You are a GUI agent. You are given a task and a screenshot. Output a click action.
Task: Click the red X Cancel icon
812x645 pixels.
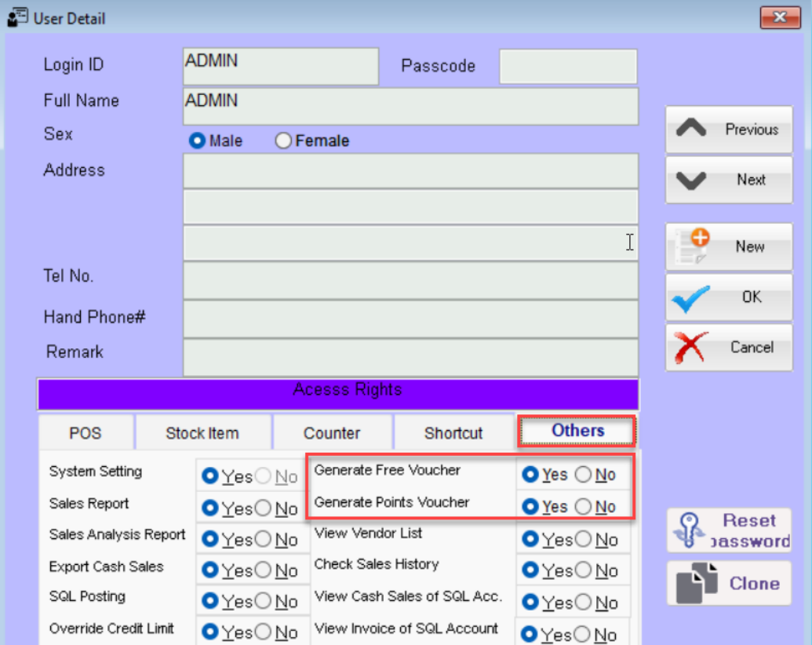pos(690,347)
